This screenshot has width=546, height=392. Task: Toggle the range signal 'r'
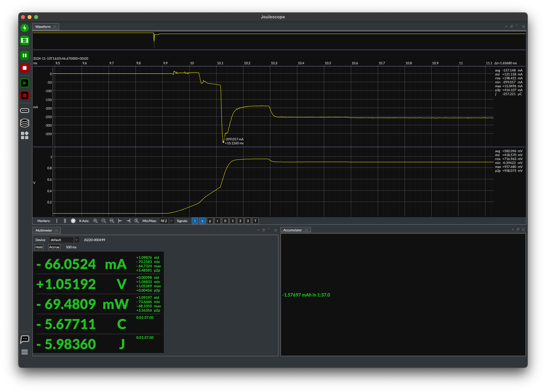tap(217, 221)
